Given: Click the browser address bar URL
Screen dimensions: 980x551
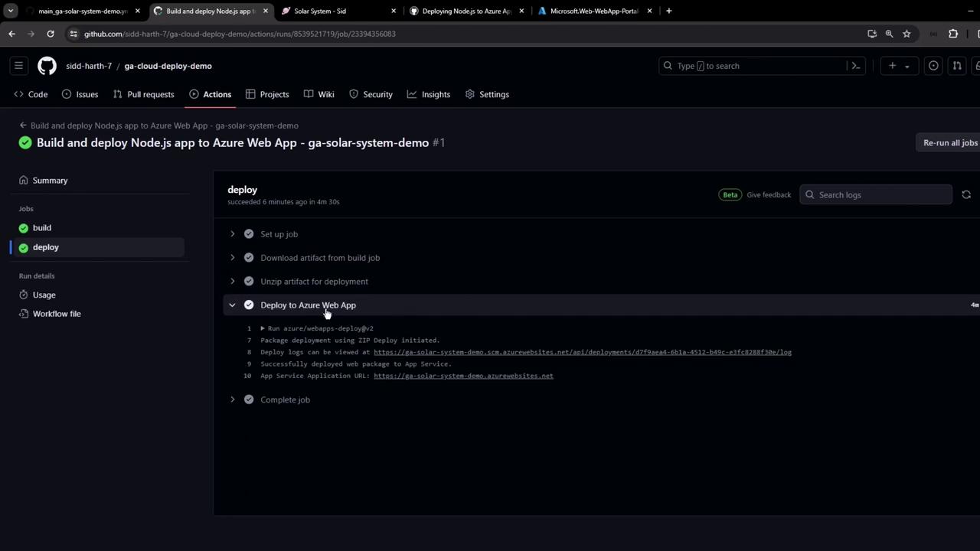Looking at the screenshot, I should (x=240, y=34).
